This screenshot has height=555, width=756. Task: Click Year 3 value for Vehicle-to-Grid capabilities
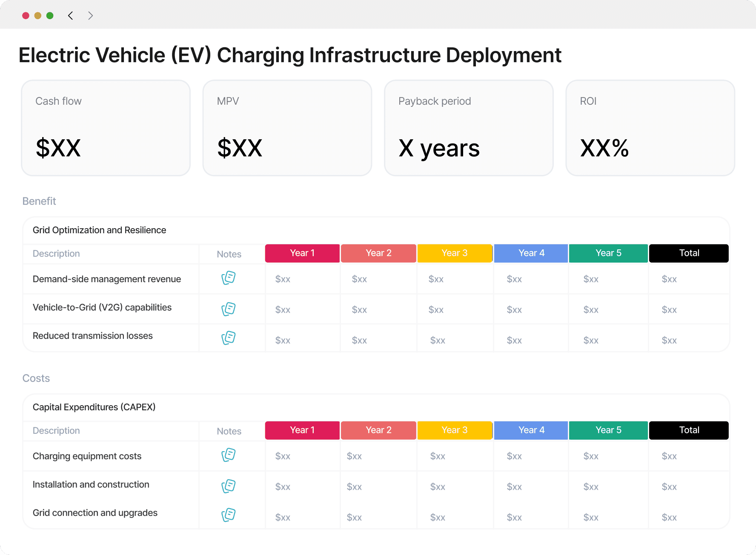coord(436,310)
